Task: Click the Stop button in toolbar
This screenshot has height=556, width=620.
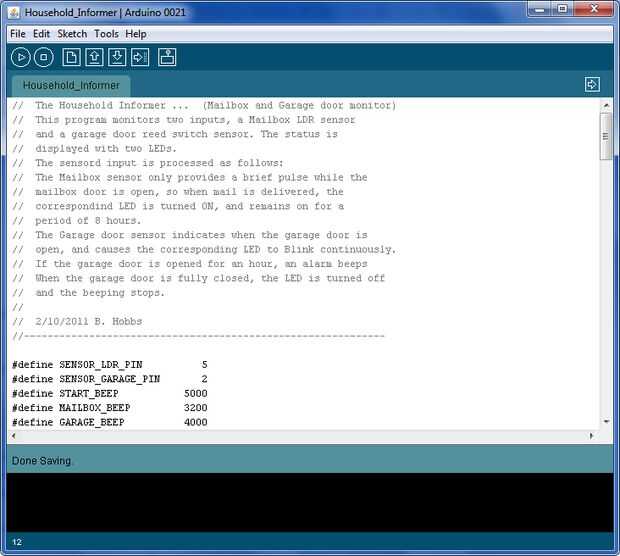Action: pyautogui.click(x=43, y=57)
